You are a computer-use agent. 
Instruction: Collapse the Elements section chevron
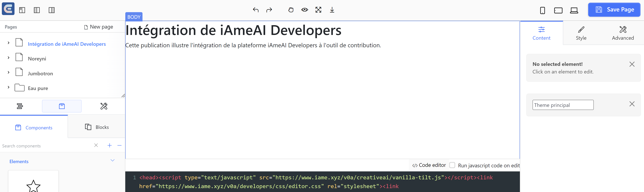point(112,160)
